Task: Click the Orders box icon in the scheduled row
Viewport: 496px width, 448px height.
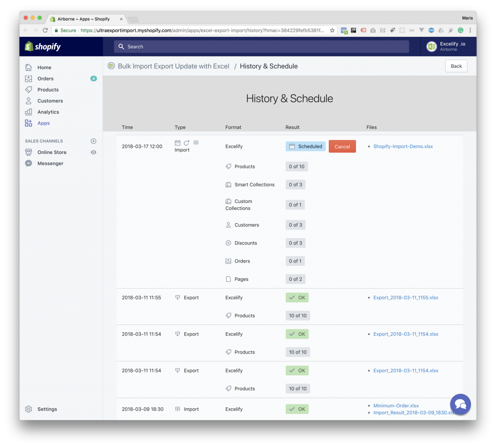Action: pyautogui.click(x=228, y=261)
